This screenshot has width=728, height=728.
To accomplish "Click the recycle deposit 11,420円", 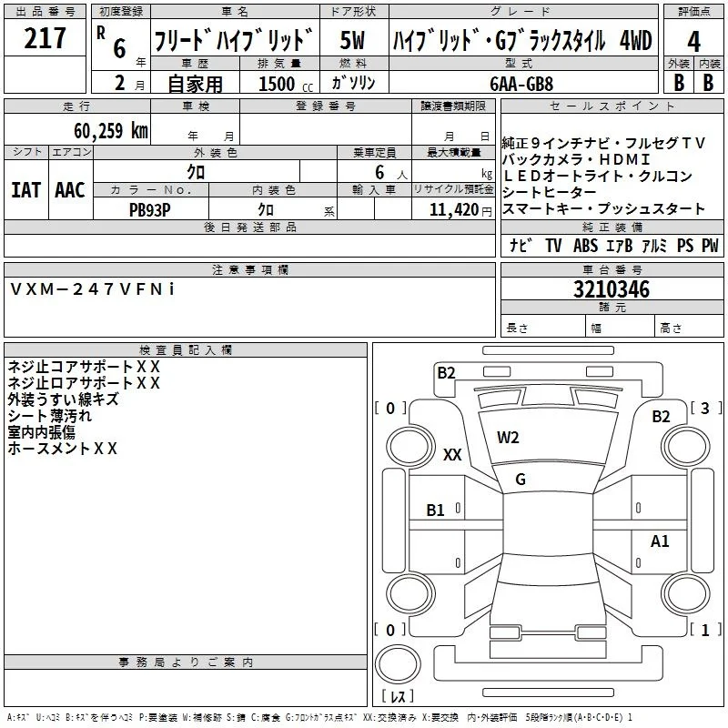I will pos(460,209).
